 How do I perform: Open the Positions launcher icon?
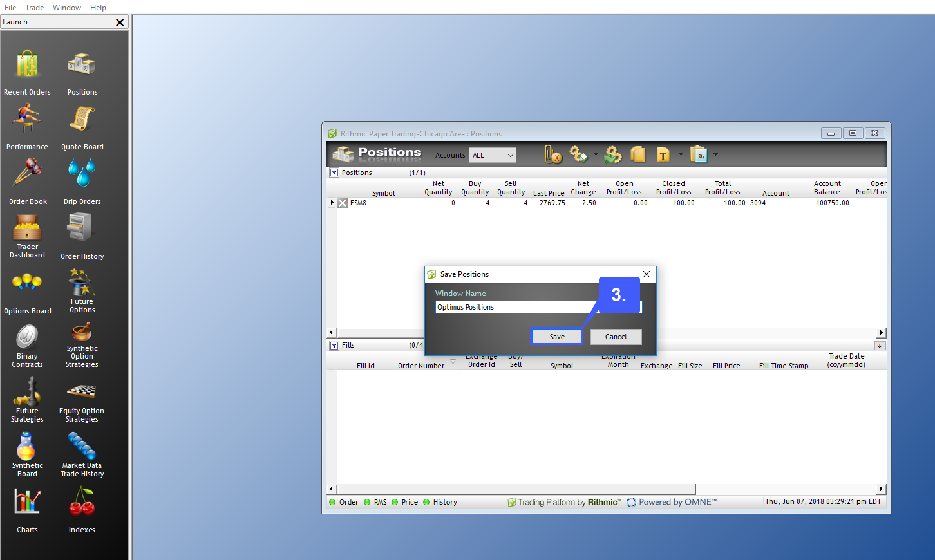(82, 73)
